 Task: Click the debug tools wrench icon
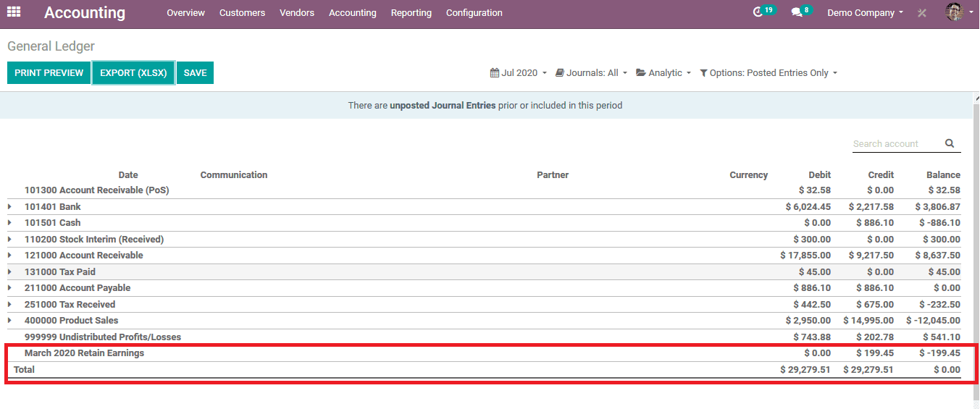pyautogui.click(x=922, y=13)
